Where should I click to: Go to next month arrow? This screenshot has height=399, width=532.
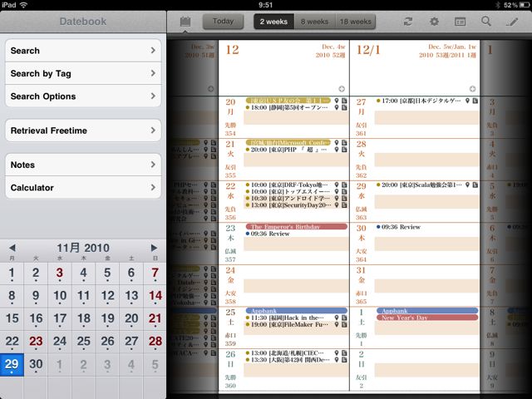[154, 248]
